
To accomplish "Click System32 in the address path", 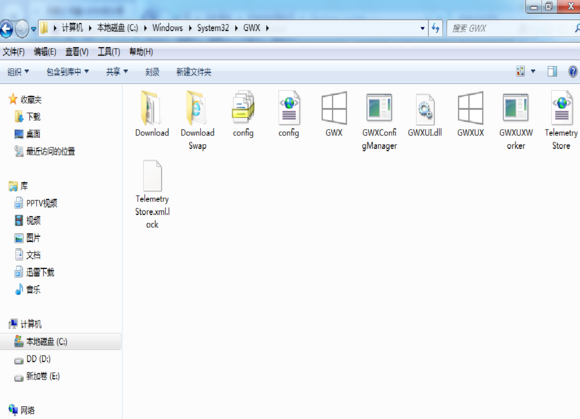I will (213, 28).
